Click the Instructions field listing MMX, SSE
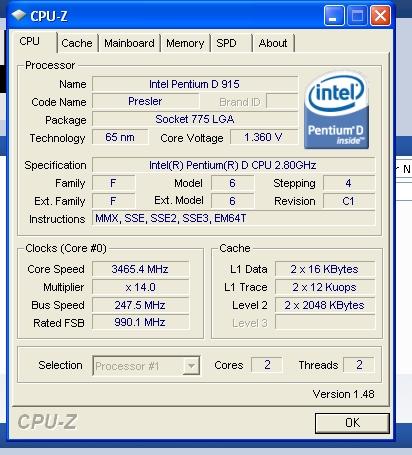This screenshot has height=455, width=412. point(233,219)
